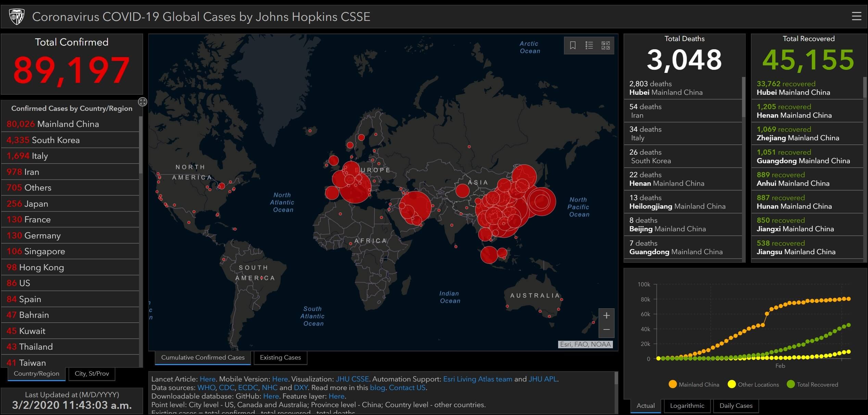Open the basemap gallery grid icon

click(x=605, y=45)
